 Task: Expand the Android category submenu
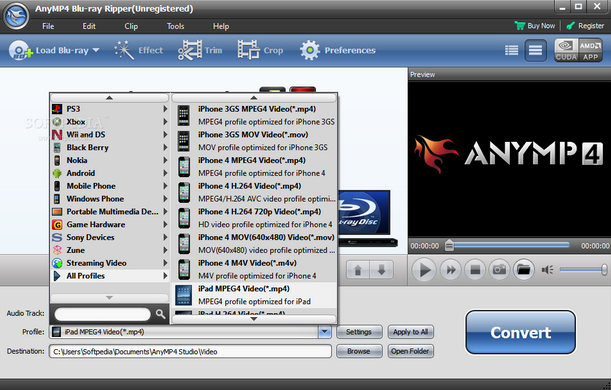coord(110,173)
